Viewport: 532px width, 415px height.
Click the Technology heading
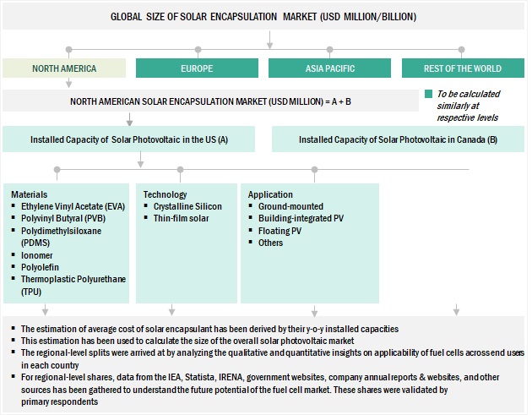166,194
